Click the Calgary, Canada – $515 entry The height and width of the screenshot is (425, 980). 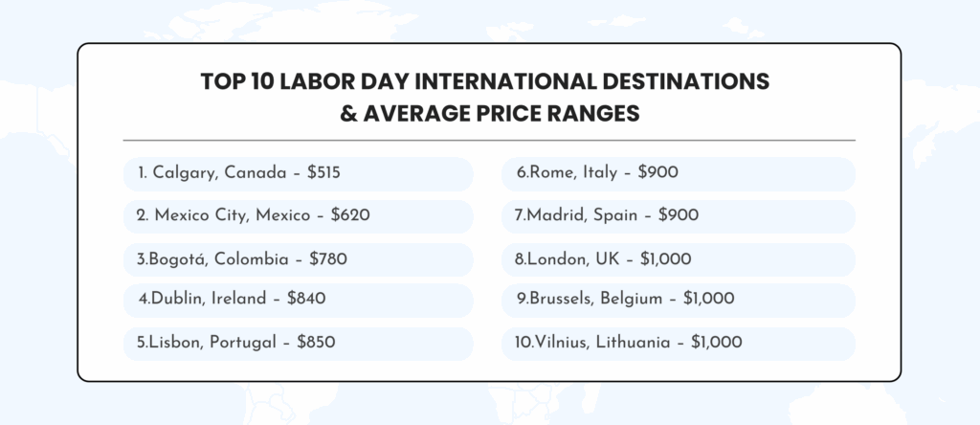299,174
